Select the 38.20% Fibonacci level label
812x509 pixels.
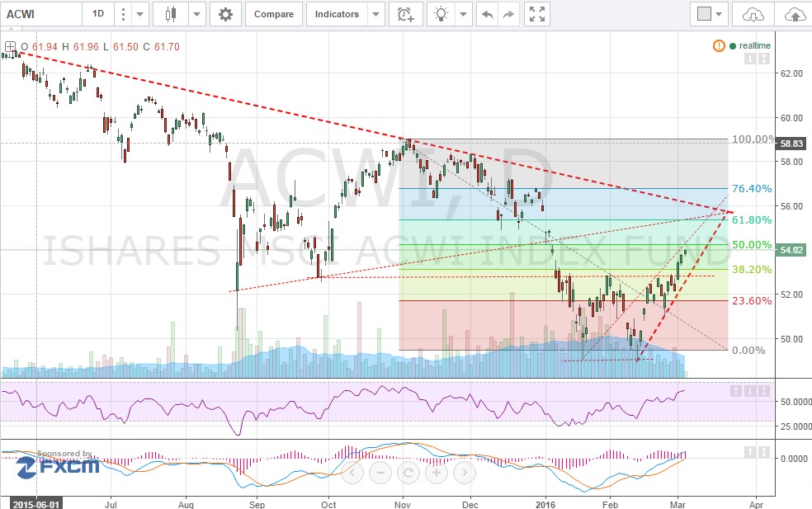tap(752, 269)
